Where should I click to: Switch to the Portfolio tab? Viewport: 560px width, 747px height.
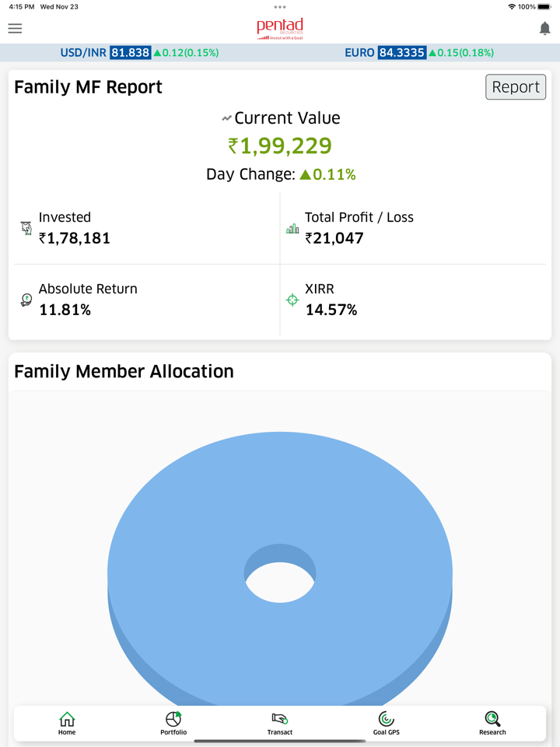pyautogui.click(x=173, y=723)
